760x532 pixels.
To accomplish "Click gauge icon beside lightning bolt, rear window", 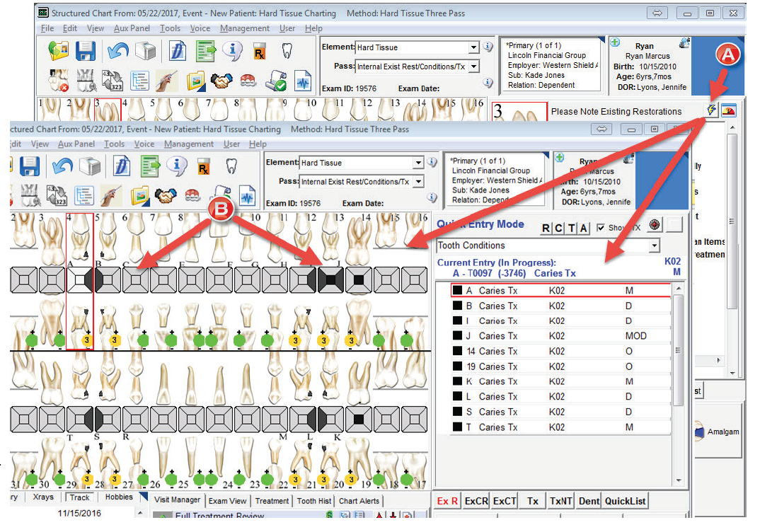I will pyautogui.click(x=728, y=110).
